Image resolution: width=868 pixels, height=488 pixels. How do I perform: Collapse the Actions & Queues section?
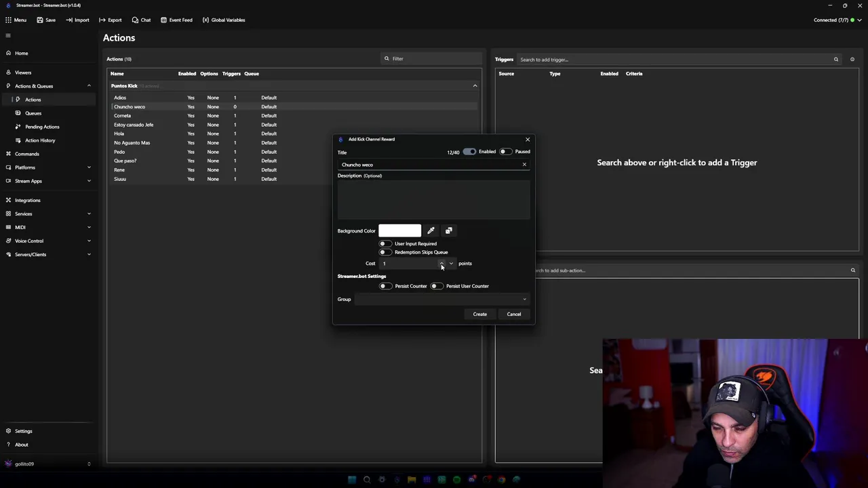[x=89, y=86]
